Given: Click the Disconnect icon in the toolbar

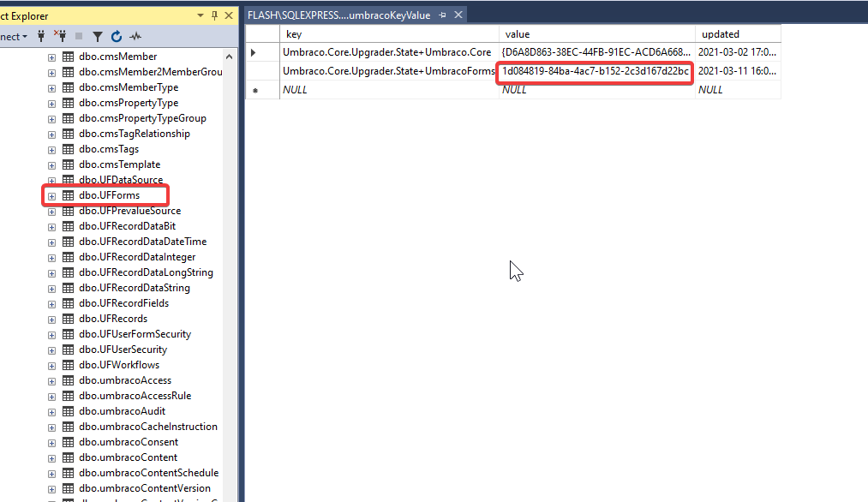Looking at the screenshot, I should pos(62,36).
